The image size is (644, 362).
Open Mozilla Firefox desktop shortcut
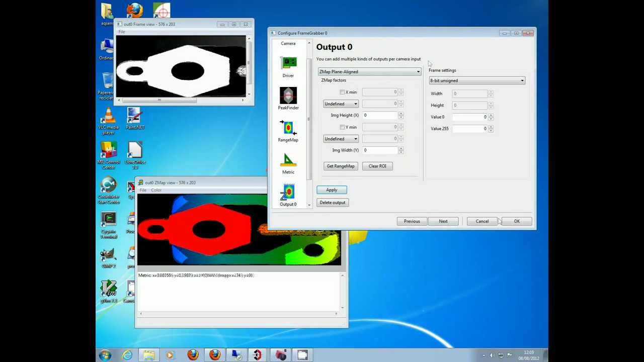pyautogui.click(x=135, y=11)
